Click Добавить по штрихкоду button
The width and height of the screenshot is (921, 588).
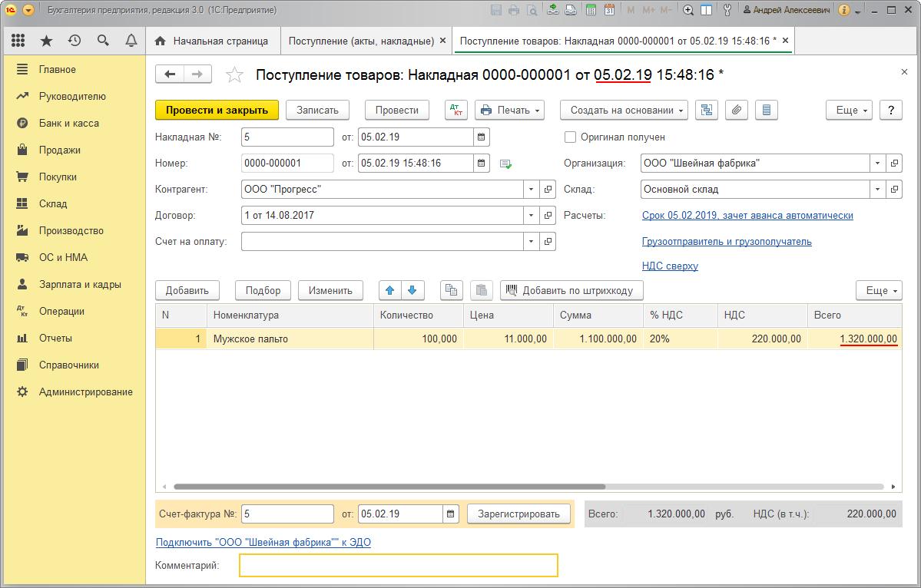point(571,290)
